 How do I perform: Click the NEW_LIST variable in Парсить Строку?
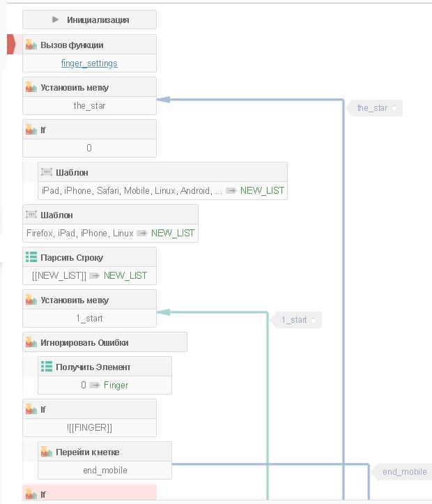click(x=125, y=275)
